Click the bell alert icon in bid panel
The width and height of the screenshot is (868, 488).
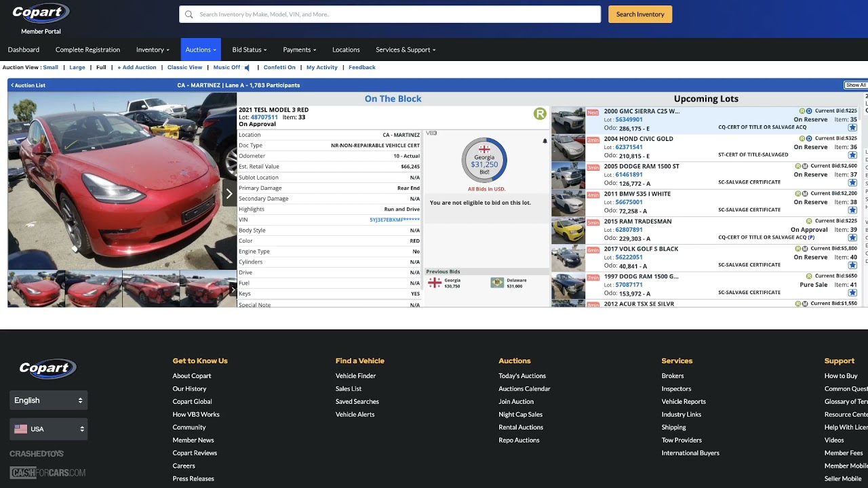(x=545, y=141)
